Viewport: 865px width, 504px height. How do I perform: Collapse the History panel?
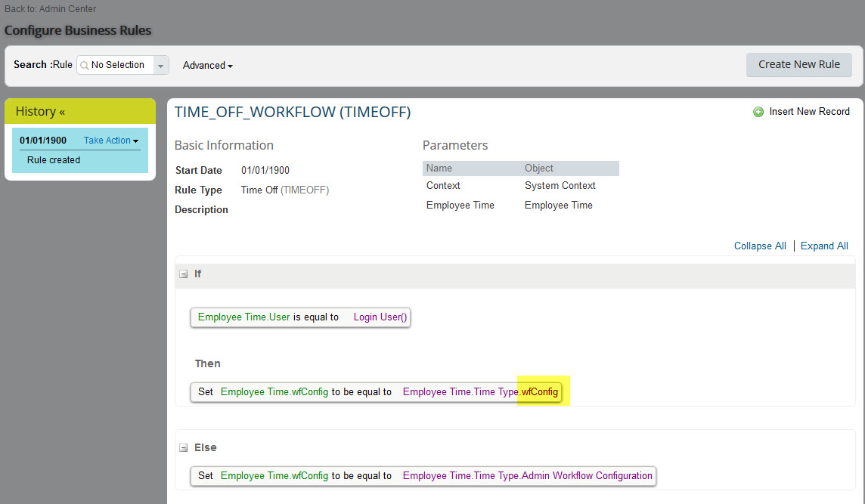[x=62, y=112]
